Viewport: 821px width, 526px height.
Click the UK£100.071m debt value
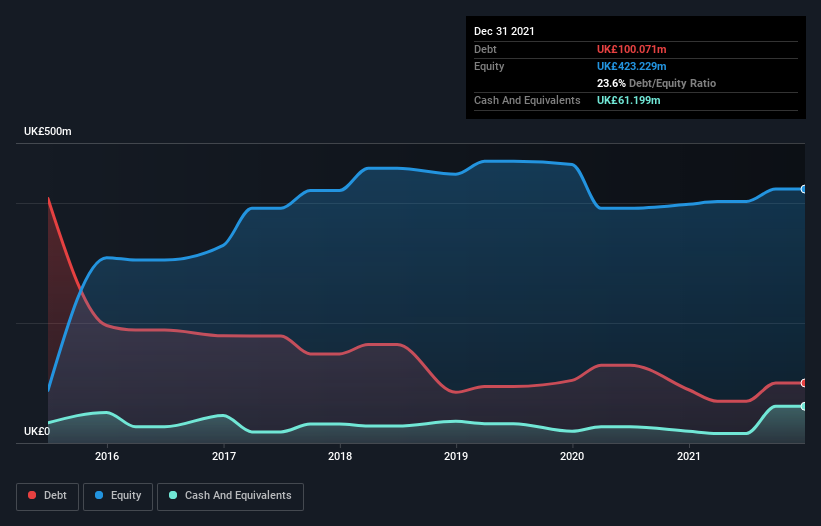631,49
